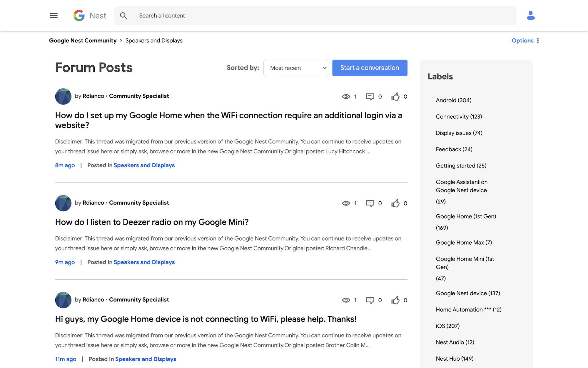The width and height of the screenshot is (588, 368).
Task: Click the 8m ago timestamp link
Action: coord(65,165)
